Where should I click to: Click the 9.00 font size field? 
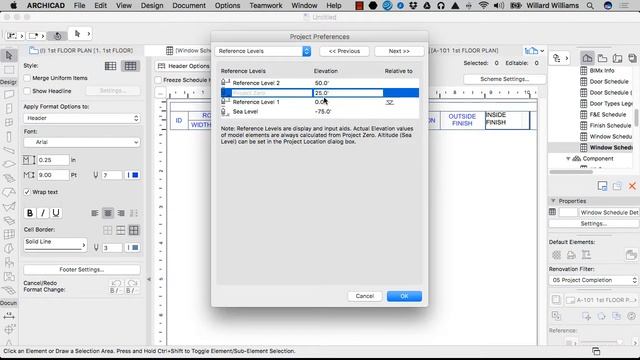pos(53,175)
